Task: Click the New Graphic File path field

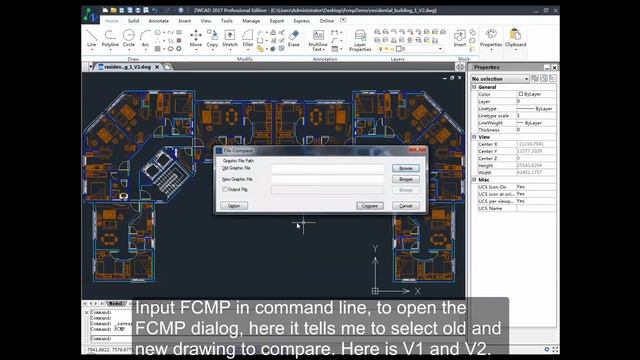Action: [x=328, y=179]
